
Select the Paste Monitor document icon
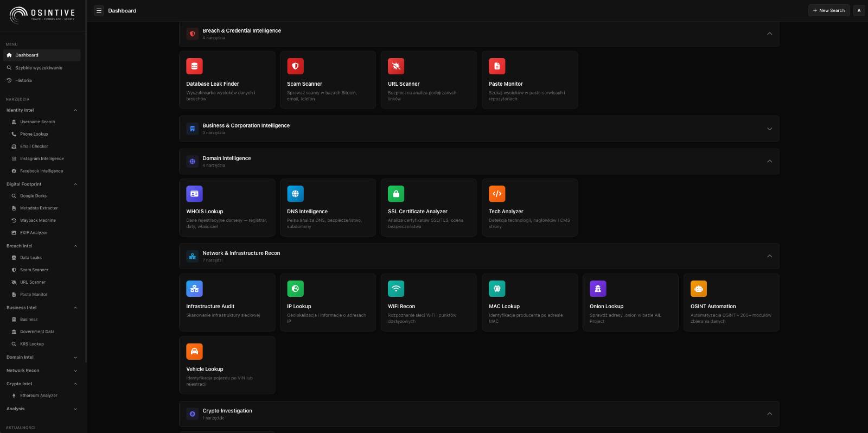[497, 66]
